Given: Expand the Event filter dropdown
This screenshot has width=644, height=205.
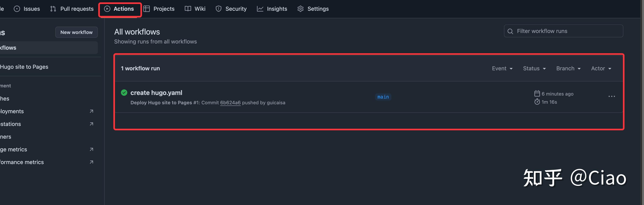Looking at the screenshot, I should click(x=502, y=68).
